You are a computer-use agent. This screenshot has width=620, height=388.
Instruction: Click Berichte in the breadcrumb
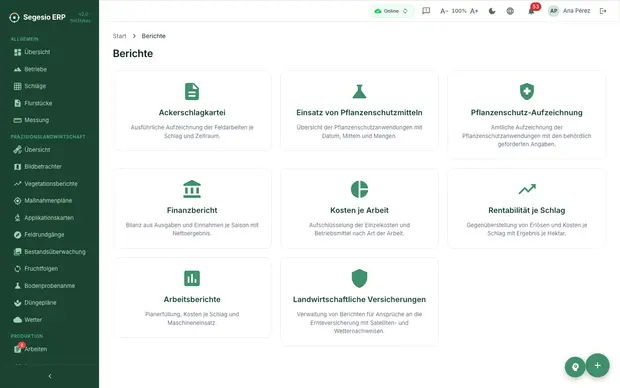153,36
